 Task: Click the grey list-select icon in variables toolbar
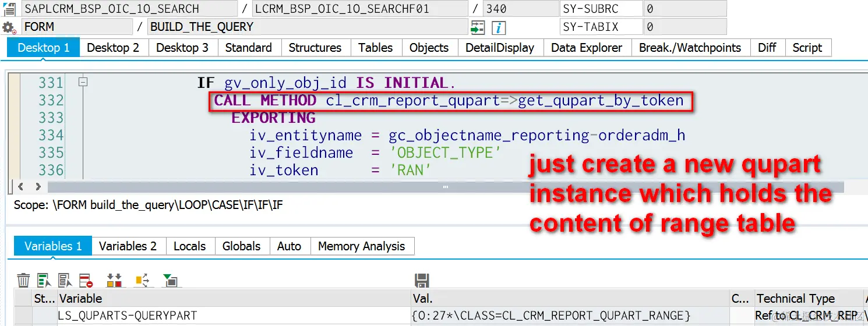[x=65, y=281]
